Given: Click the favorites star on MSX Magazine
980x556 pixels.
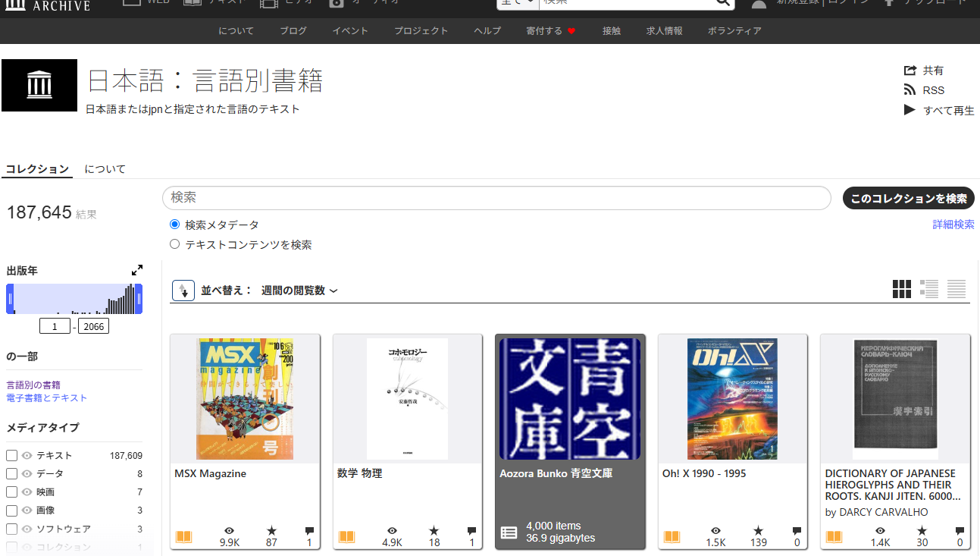Looking at the screenshot, I should click(x=271, y=531).
